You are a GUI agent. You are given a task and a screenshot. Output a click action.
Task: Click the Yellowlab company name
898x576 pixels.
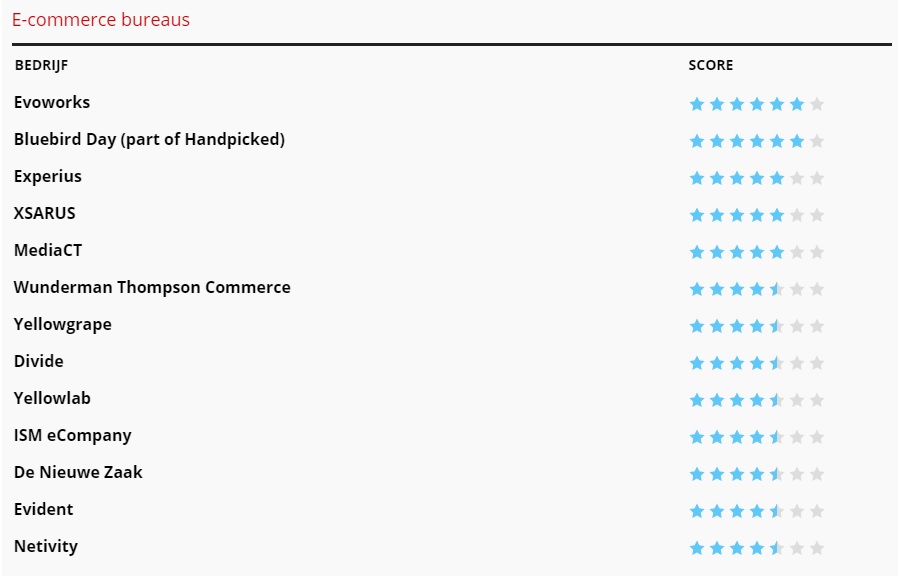pos(52,399)
